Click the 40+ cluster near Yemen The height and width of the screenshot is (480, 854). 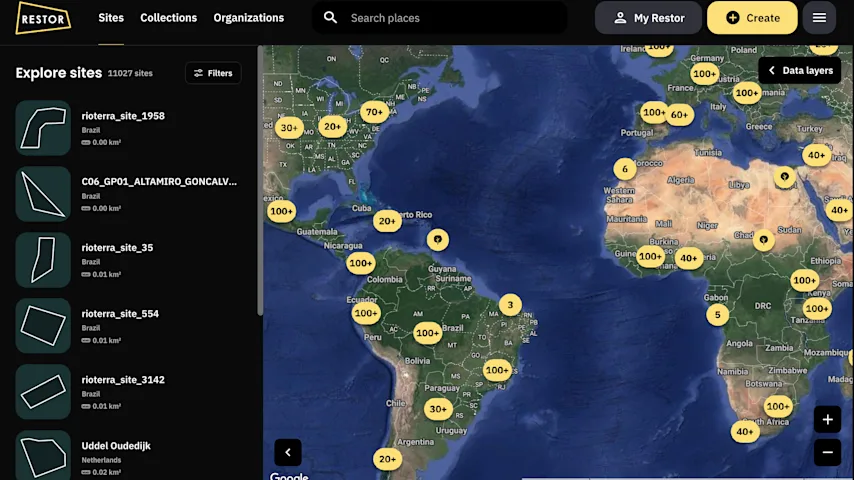tap(839, 210)
